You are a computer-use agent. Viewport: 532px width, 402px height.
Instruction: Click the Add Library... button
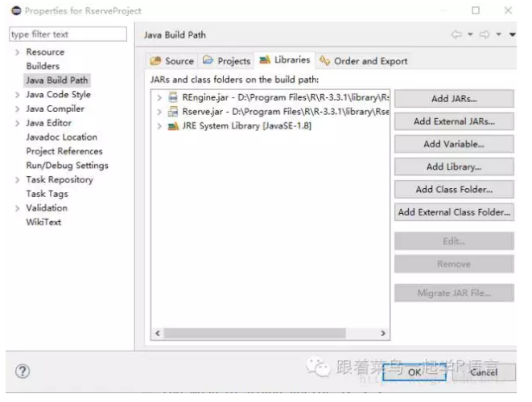click(454, 166)
